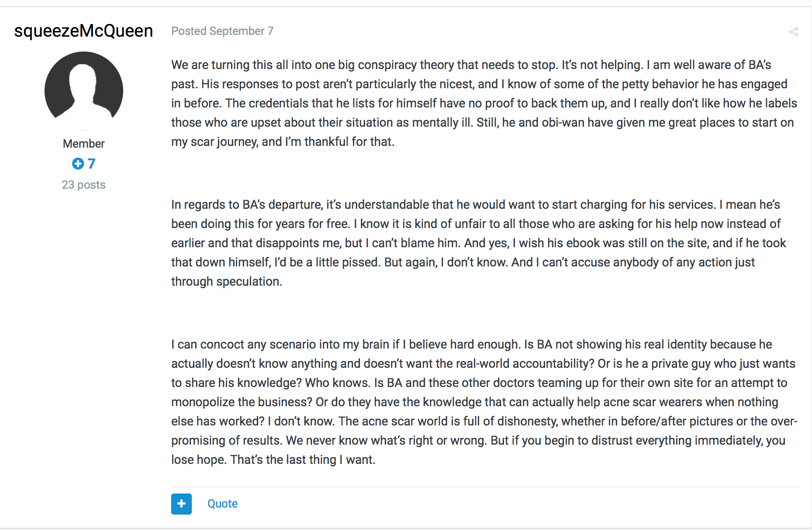Toggle the MultiQuote plus button
The image size is (812, 532).
181,504
